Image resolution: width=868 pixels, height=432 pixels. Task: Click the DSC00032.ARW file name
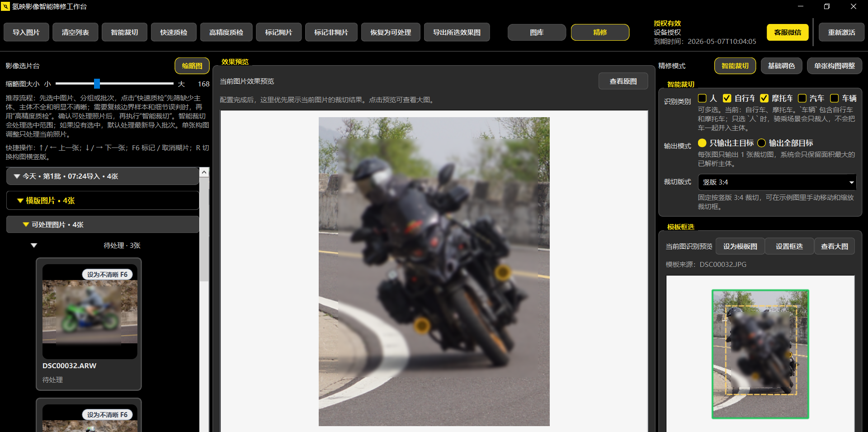69,366
